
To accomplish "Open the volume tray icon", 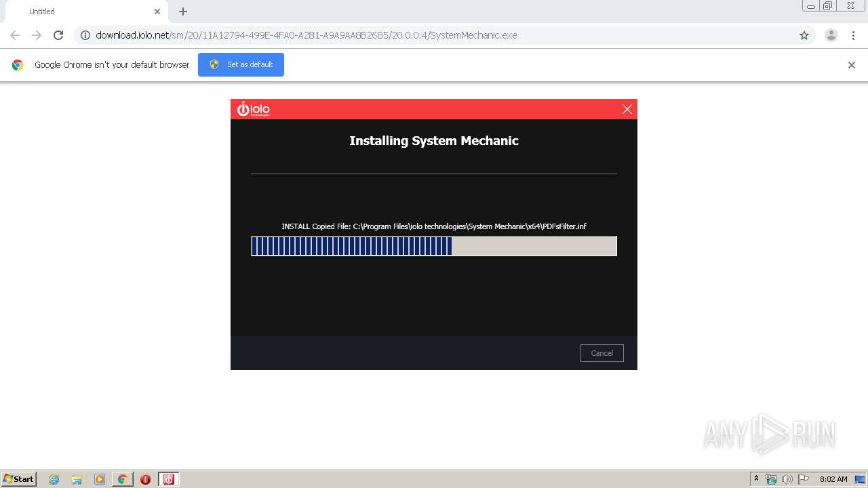I will click(787, 479).
